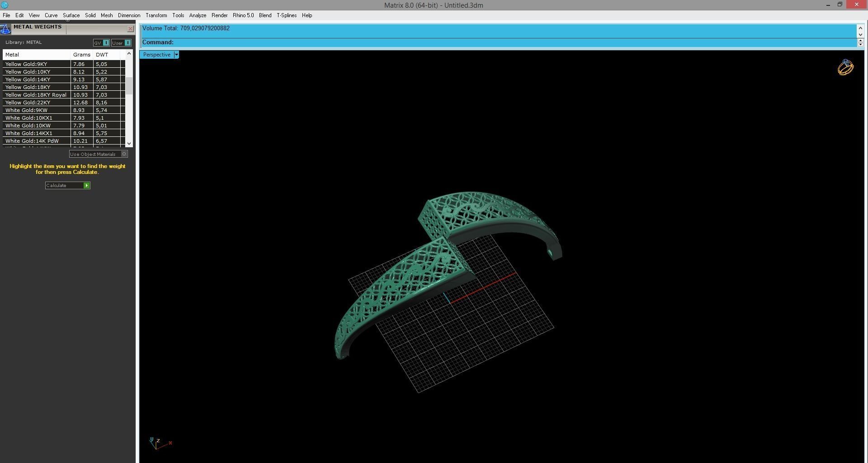The height and width of the screenshot is (463, 868).
Task: Select the White Gold:14K PdW row
Action: coord(64,141)
